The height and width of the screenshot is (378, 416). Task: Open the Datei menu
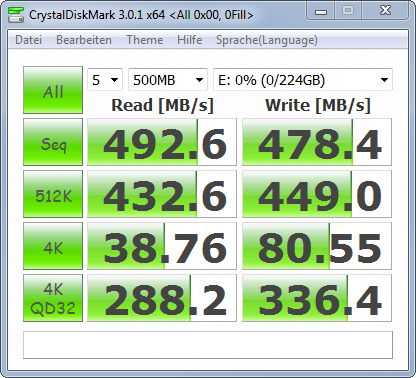coord(28,40)
